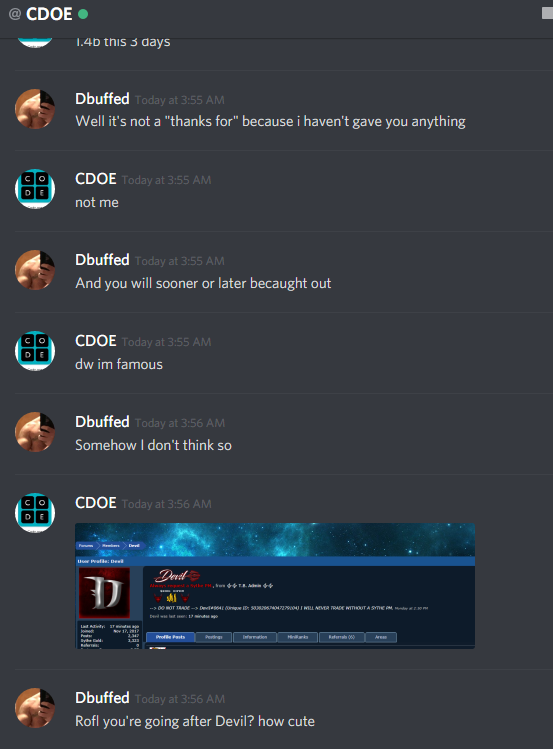This screenshot has height=749, width=553.
Task: Select CDOE's avatar beside "dw im famous"
Action: (x=35, y=351)
